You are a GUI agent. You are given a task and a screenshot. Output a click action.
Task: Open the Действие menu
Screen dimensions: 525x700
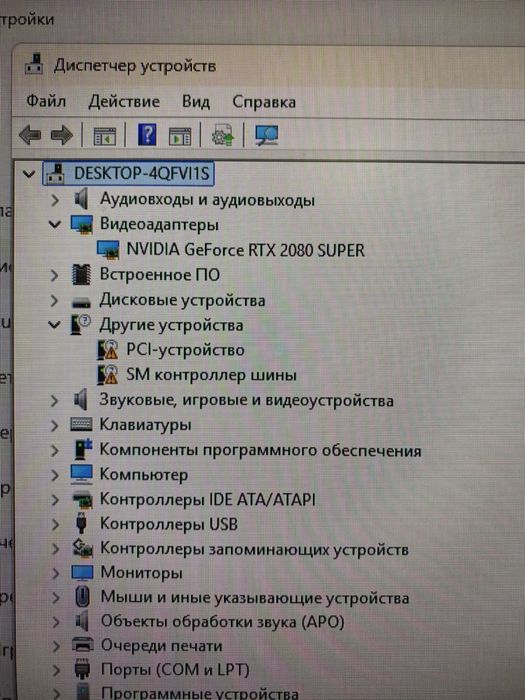click(124, 101)
